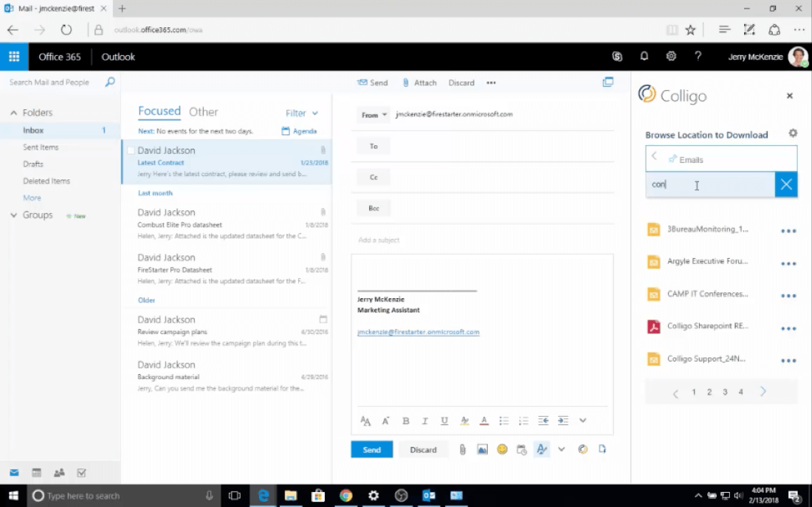The width and height of the screenshot is (812, 507).
Task: Insert a picture inline
Action: (x=482, y=450)
